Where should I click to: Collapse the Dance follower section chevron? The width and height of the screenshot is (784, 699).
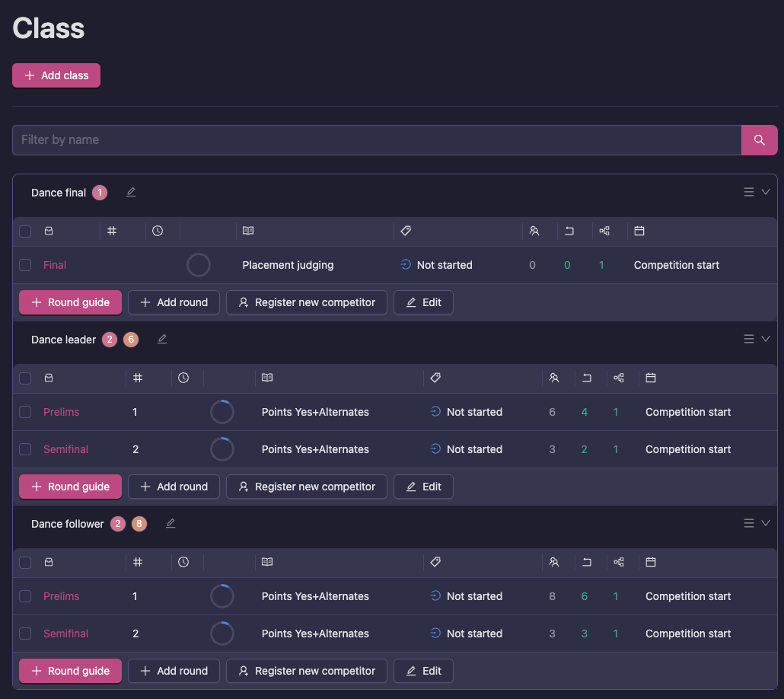point(766,523)
